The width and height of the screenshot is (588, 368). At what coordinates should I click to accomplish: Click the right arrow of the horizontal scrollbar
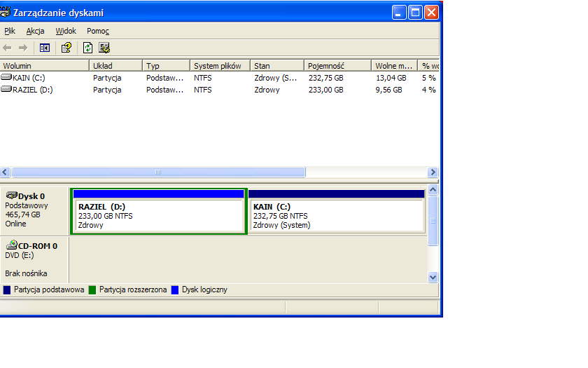433,172
